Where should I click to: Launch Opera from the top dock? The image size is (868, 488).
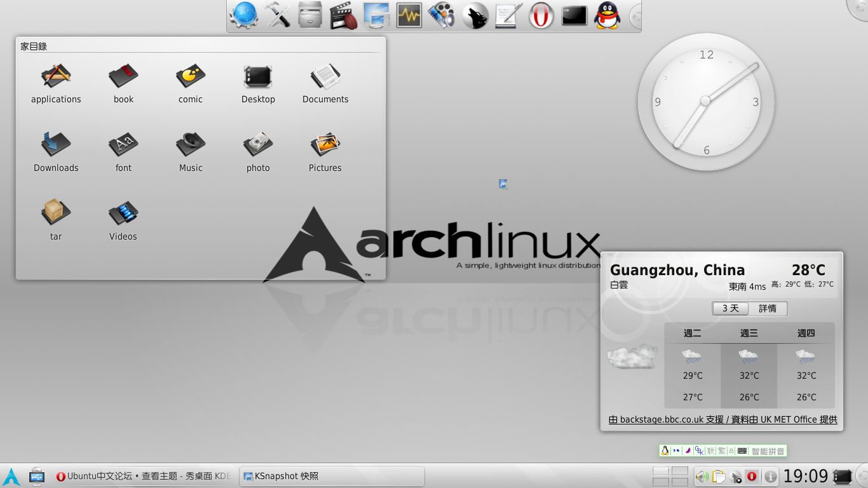(541, 15)
